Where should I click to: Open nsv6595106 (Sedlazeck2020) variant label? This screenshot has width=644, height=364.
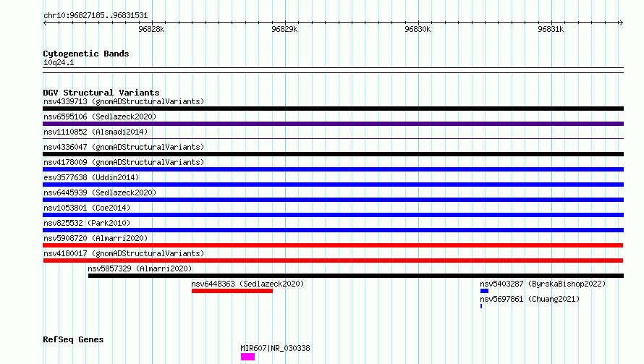click(100, 117)
